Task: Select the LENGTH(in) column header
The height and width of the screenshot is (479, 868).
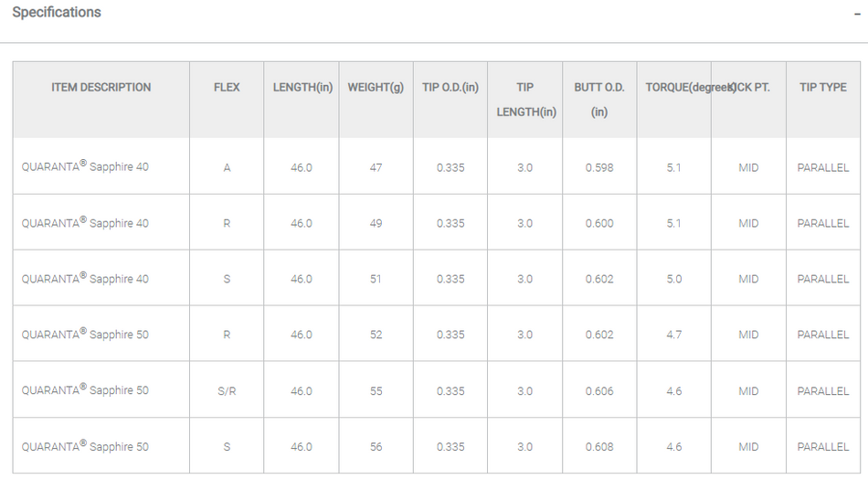Action: pyautogui.click(x=302, y=88)
